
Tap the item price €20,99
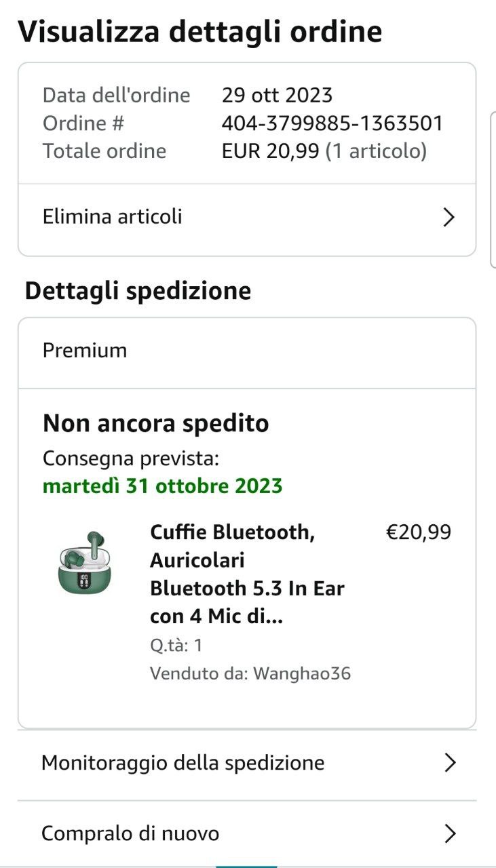pyautogui.click(x=418, y=532)
